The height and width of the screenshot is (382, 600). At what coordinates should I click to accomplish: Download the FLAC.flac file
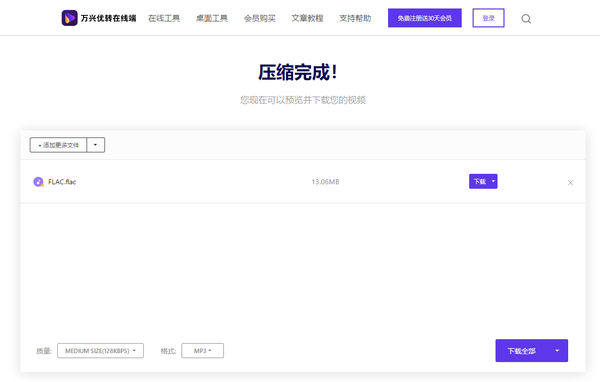pyautogui.click(x=479, y=181)
